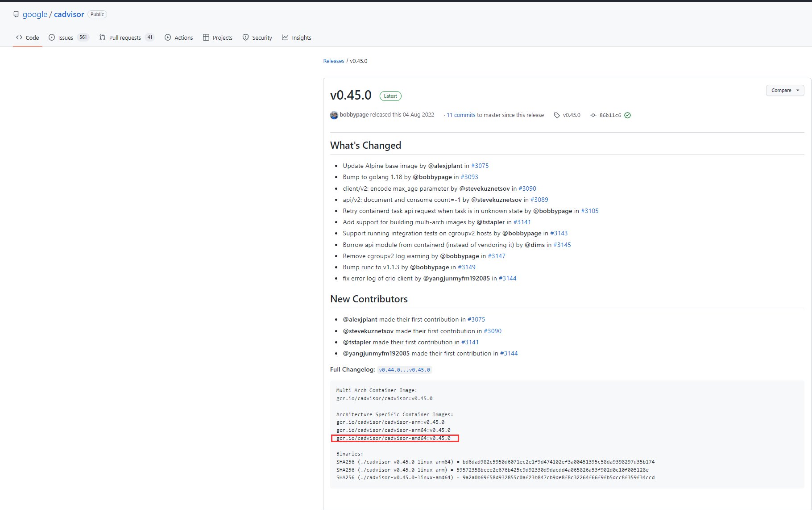Click text gcr.io/cadvisor/cadvisor-arm:v0.45.0
The width and height of the screenshot is (812, 510).
coord(390,422)
